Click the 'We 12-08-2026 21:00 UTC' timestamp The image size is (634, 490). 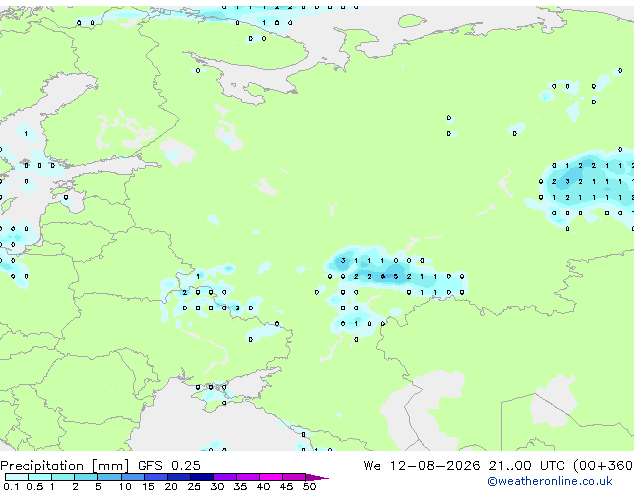click(x=464, y=466)
